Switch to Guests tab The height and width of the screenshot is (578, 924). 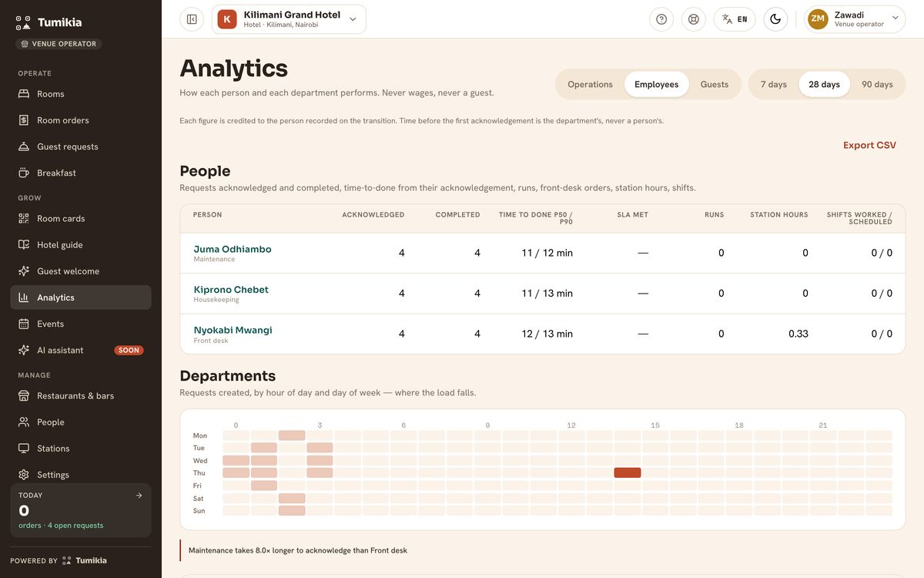coord(715,85)
